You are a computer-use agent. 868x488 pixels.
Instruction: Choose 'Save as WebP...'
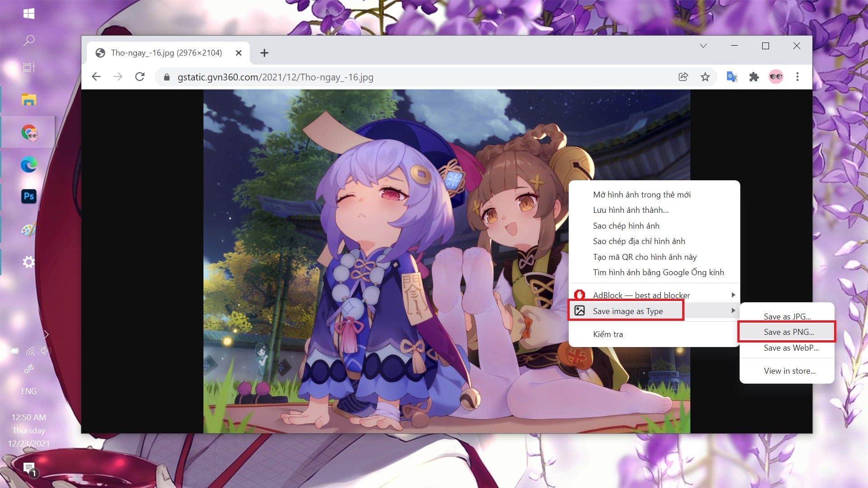tap(787, 348)
